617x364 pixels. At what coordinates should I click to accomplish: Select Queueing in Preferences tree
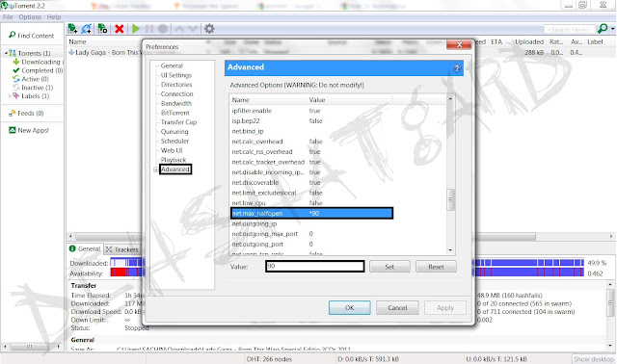[x=174, y=132]
